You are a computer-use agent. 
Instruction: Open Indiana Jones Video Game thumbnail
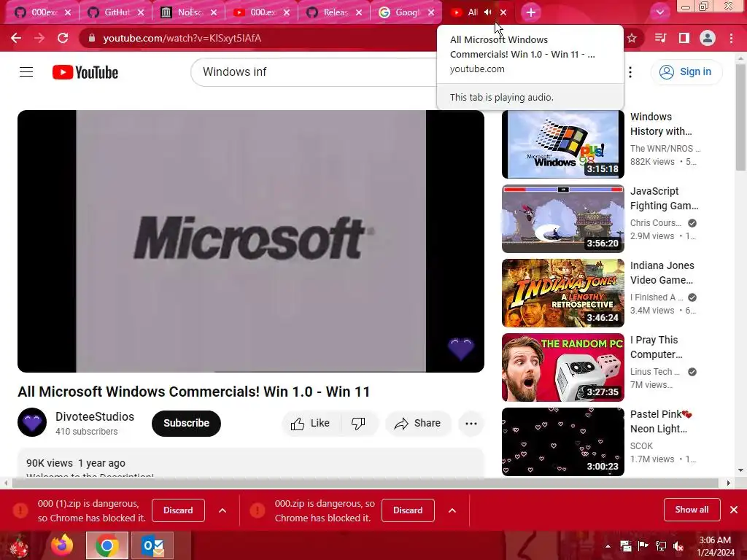(x=562, y=293)
